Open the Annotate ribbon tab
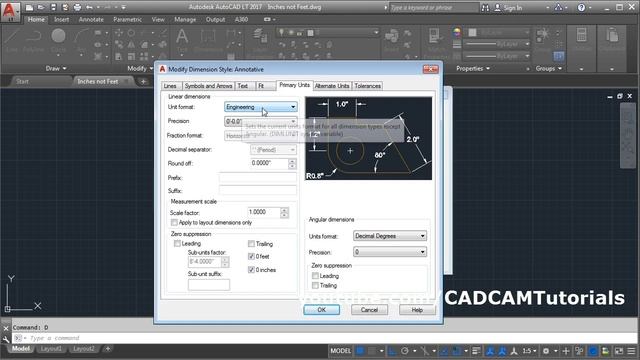The width and height of the screenshot is (640, 360). (x=91, y=20)
